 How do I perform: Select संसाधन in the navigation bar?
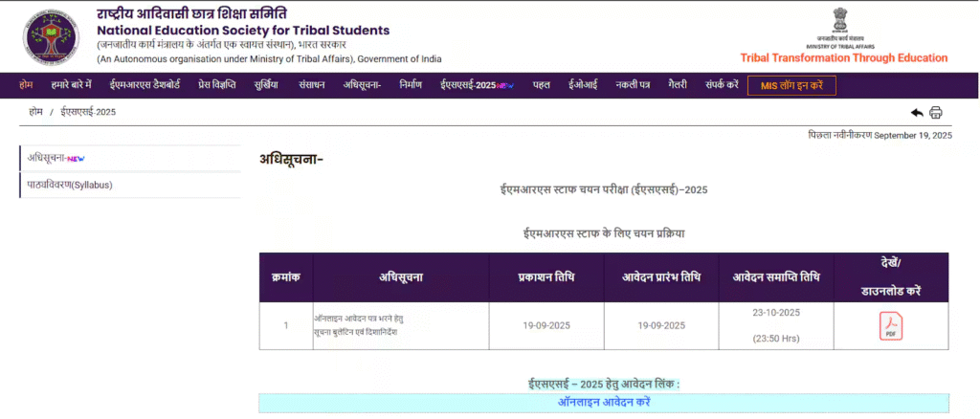[312, 85]
